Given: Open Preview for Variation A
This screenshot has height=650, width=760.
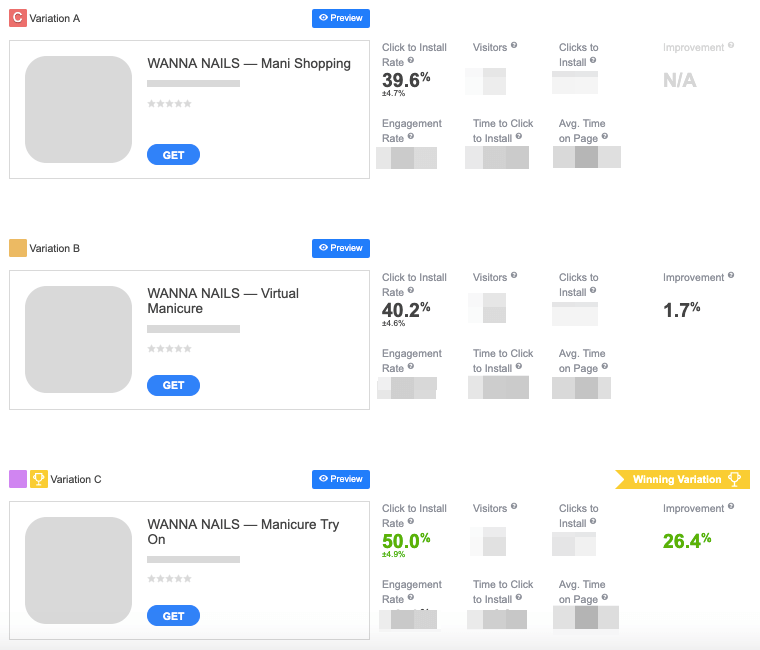Looking at the screenshot, I should (341, 18).
